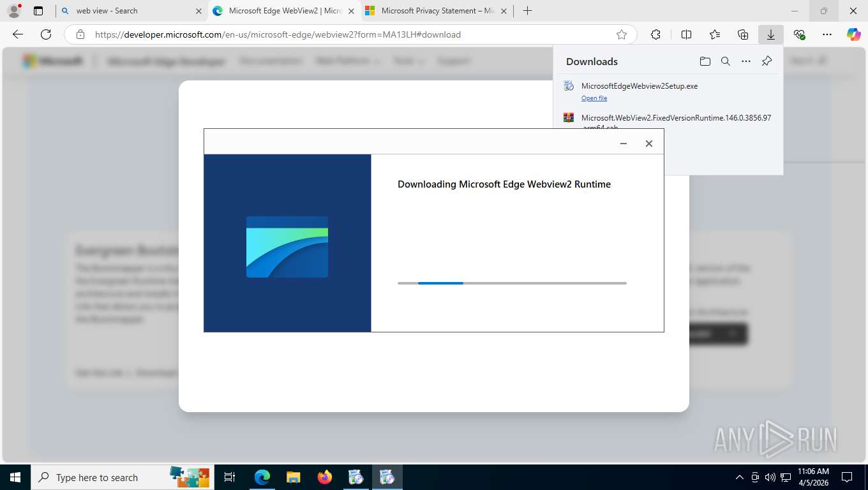Open the downloads folder icon in Downloads panel
The height and width of the screenshot is (490, 868).
[x=705, y=61]
